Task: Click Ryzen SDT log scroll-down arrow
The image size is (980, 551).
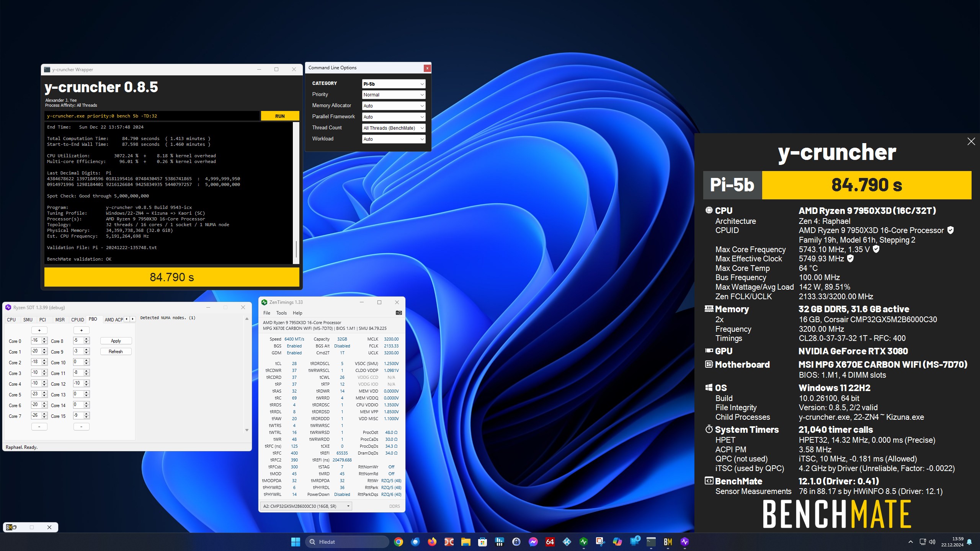Action: [247, 430]
